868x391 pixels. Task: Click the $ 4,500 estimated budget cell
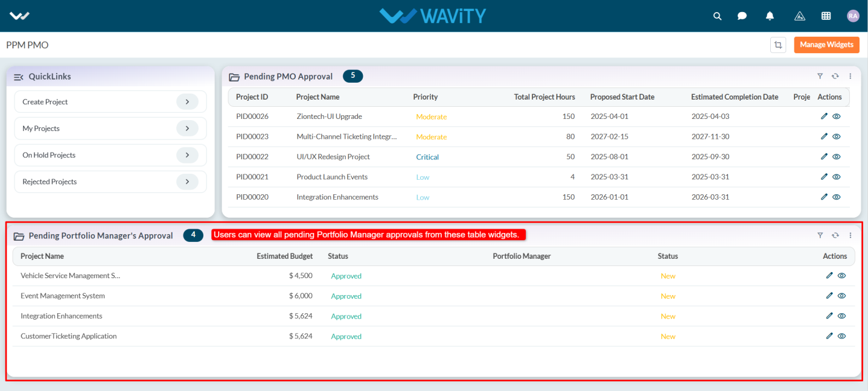coord(301,276)
